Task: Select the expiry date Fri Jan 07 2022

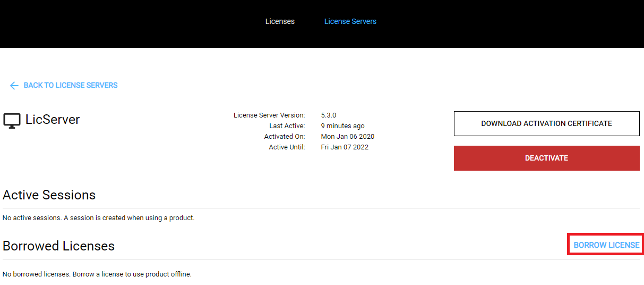Action: coord(345,147)
